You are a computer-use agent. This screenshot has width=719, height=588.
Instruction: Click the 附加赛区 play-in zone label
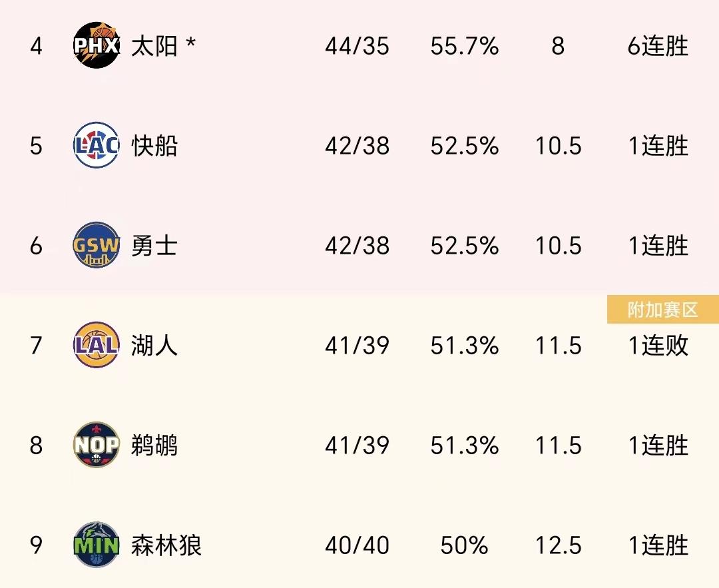662,310
